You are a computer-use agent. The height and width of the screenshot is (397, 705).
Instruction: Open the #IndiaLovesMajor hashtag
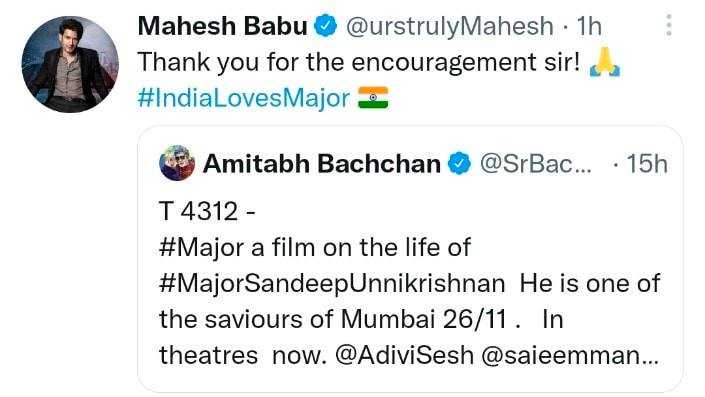coord(244,98)
